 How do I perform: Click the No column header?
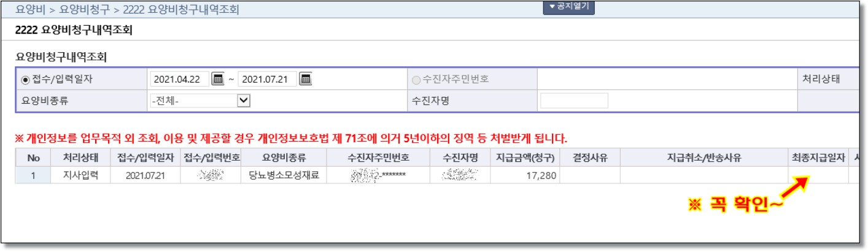[x=33, y=158]
